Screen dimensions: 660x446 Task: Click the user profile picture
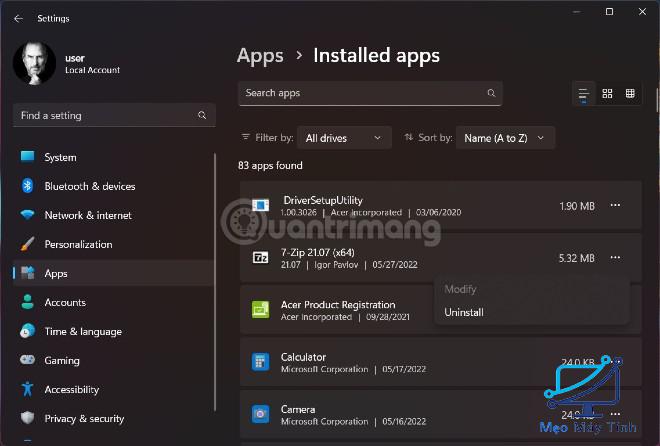[x=35, y=63]
